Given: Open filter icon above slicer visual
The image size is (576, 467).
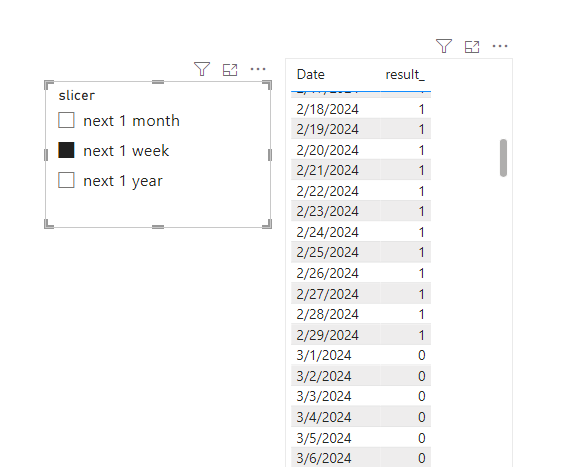Looking at the screenshot, I should (202, 69).
